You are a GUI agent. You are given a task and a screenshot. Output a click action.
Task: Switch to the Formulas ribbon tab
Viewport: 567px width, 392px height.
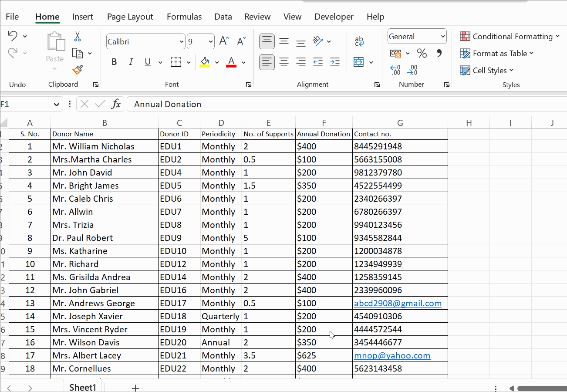click(x=184, y=17)
